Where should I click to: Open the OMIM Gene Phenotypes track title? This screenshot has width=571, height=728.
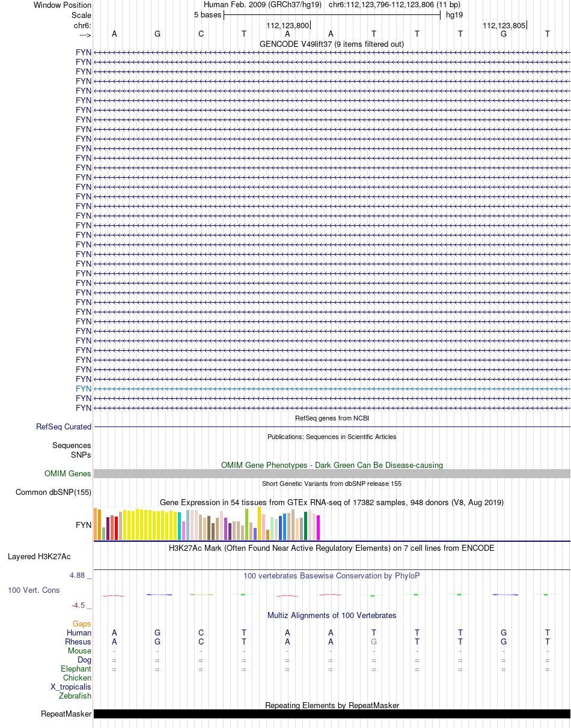tap(332, 465)
